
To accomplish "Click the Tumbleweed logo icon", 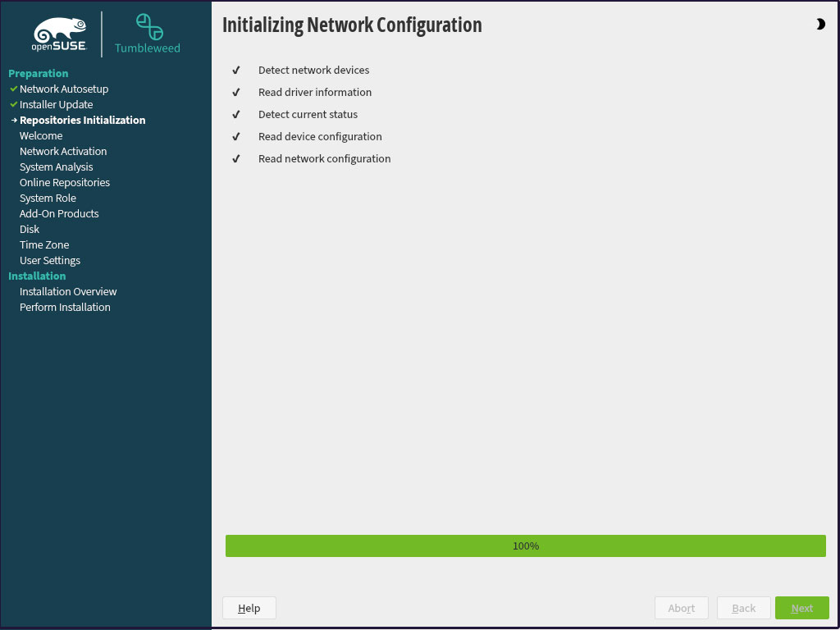I will pyautogui.click(x=149, y=27).
